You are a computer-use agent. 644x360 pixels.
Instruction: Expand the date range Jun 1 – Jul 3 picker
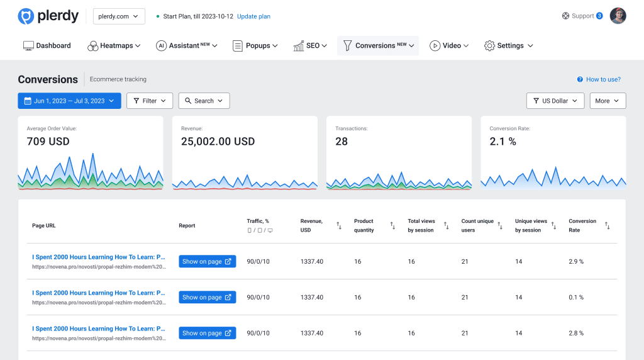point(69,101)
